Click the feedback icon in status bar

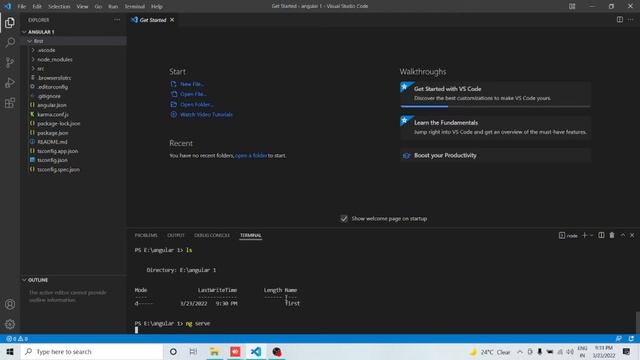pos(619,339)
